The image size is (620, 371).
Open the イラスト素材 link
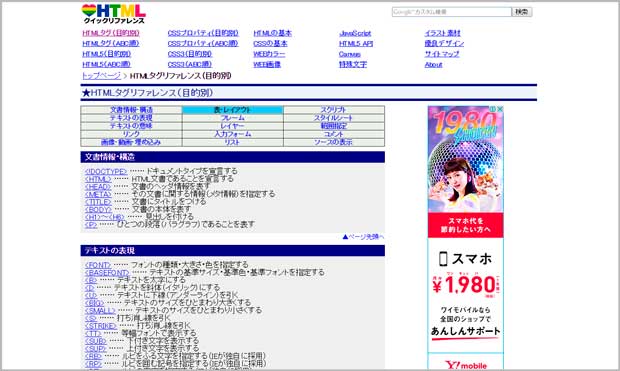point(442,33)
